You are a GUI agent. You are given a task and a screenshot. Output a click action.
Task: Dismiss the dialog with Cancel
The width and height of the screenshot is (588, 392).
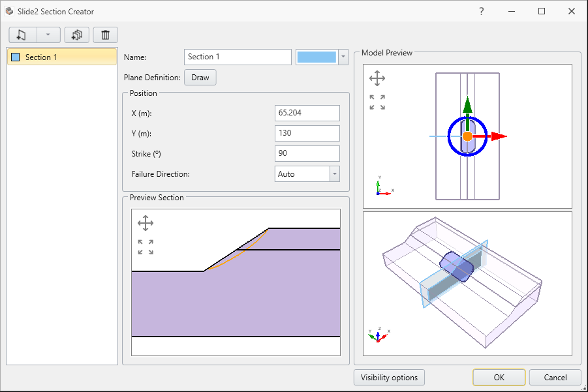tap(555, 377)
